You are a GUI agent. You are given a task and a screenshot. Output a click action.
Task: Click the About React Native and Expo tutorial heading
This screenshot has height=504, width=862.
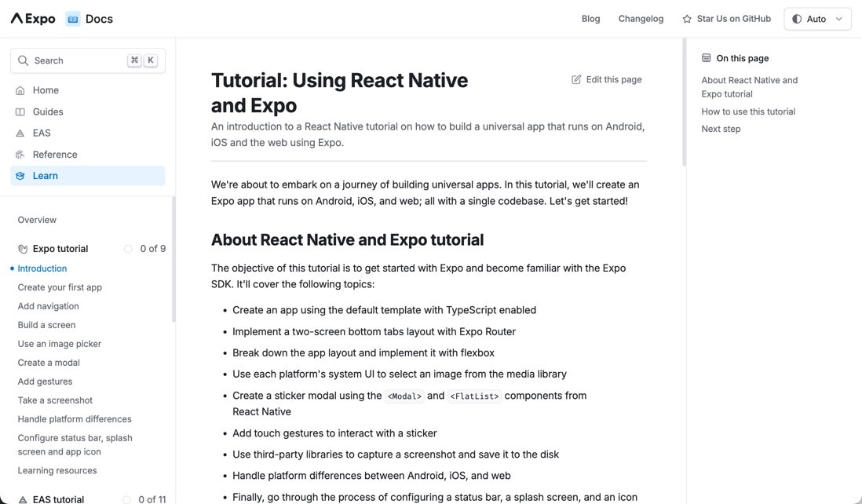coord(348,240)
